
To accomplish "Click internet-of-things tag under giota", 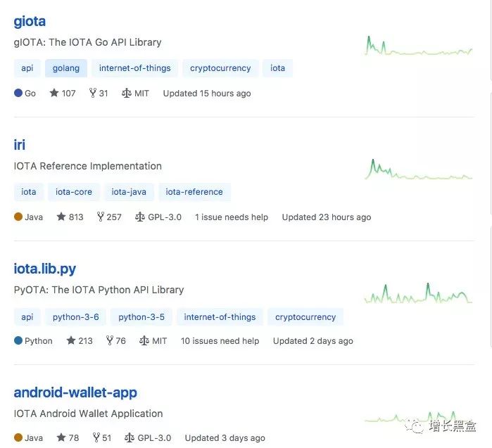I will [x=134, y=68].
